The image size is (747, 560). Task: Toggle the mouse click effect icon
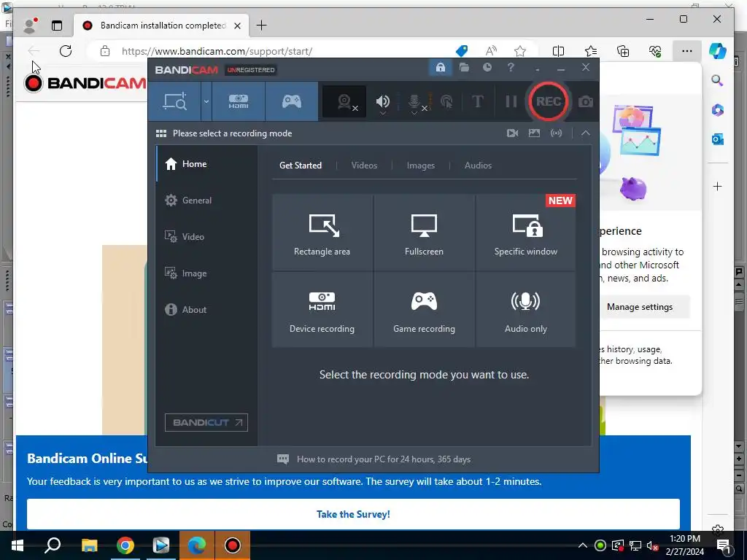(447, 101)
